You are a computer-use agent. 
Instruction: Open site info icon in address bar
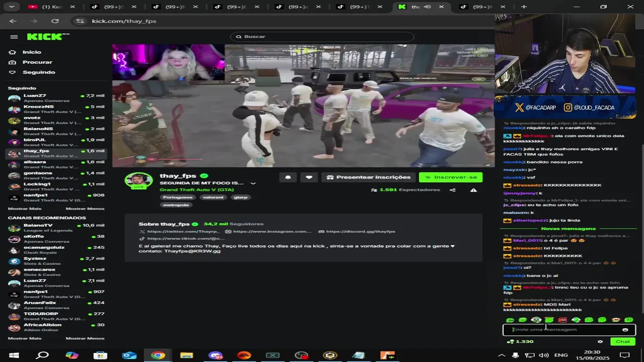(79, 21)
